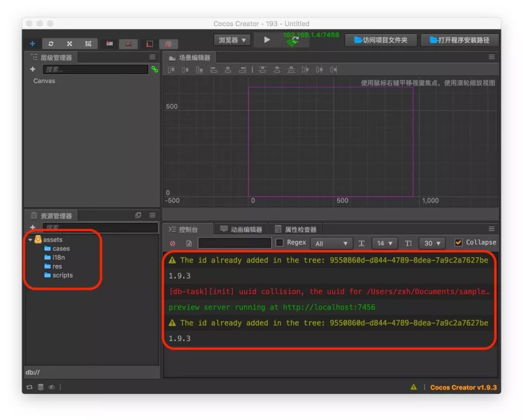
Task: Select the rect transform tool
Action: pyautogui.click(x=88, y=44)
